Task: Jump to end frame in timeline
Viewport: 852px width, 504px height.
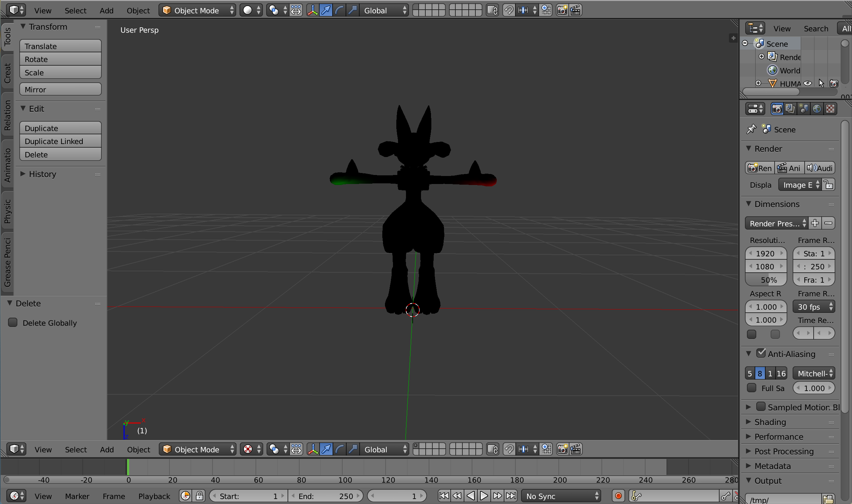Action: 511,496
